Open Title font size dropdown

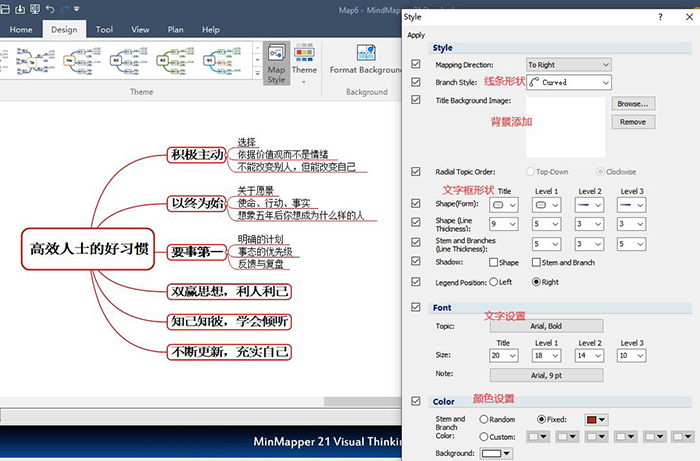504,356
